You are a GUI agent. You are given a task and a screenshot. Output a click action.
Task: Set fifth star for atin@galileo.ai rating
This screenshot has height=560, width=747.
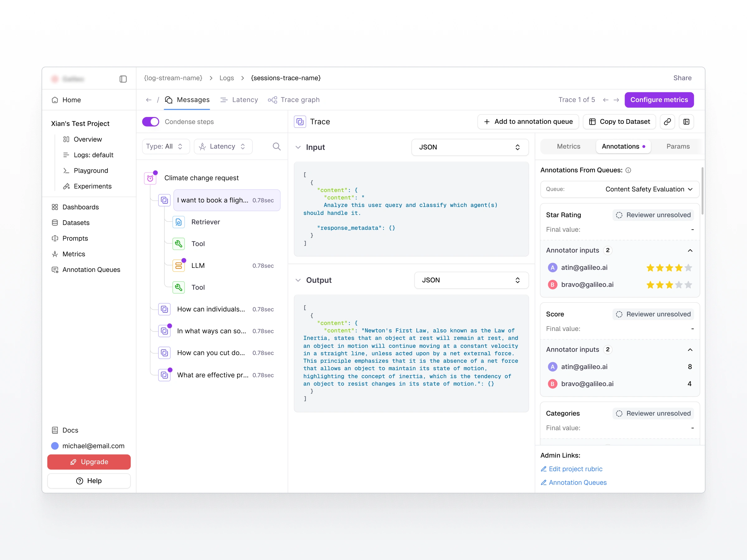coord(688,268)
